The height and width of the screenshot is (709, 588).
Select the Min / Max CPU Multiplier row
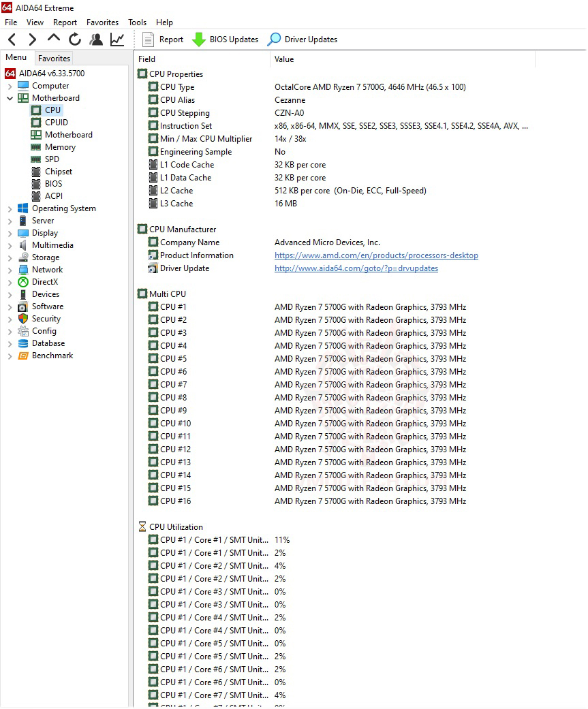coord(334,139)
